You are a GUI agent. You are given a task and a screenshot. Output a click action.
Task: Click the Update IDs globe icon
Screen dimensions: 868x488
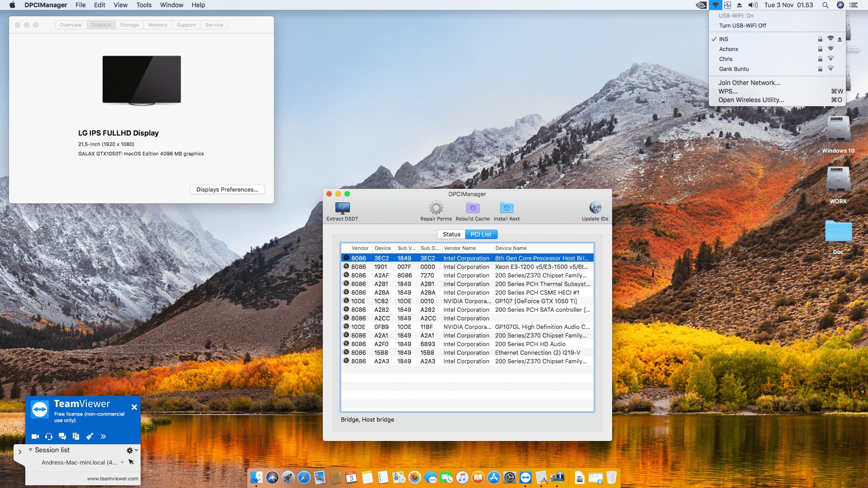pos(595,208)
